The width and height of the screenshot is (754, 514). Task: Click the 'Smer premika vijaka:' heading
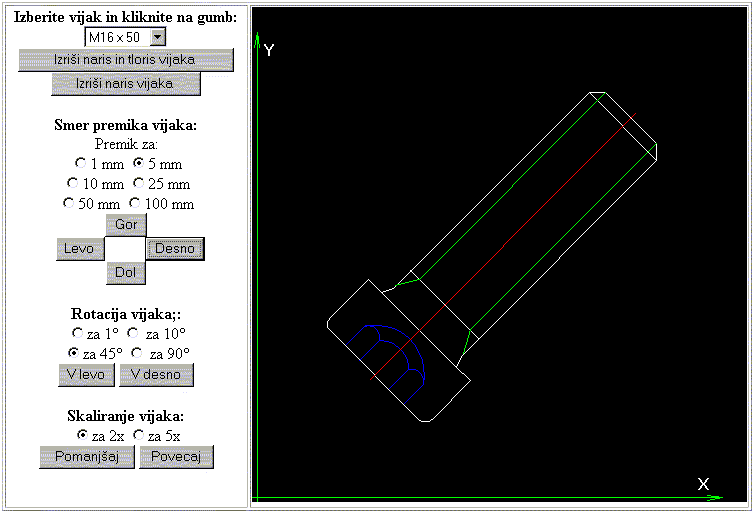coord(126,125)
